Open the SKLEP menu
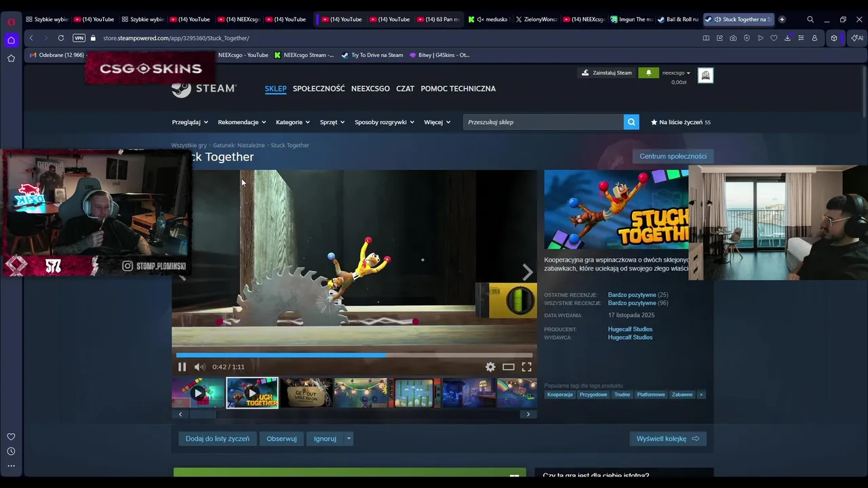Viewport: 868px width, 488px height. coord(275,88)
